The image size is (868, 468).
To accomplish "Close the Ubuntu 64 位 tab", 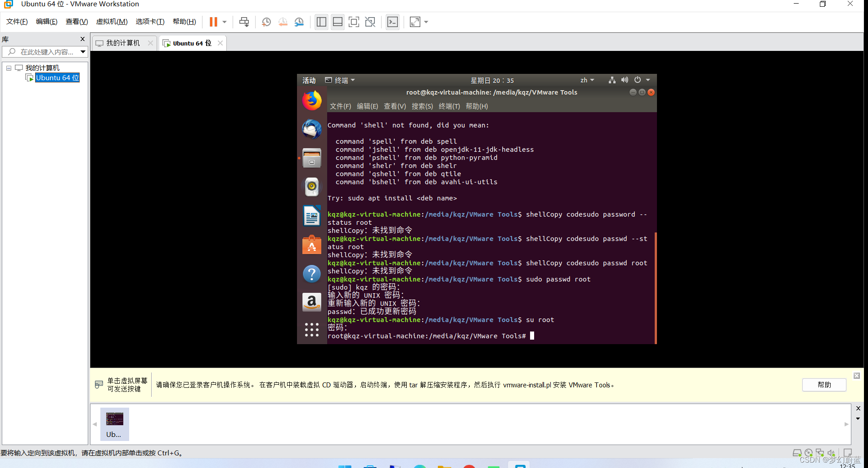I will 220,43.
